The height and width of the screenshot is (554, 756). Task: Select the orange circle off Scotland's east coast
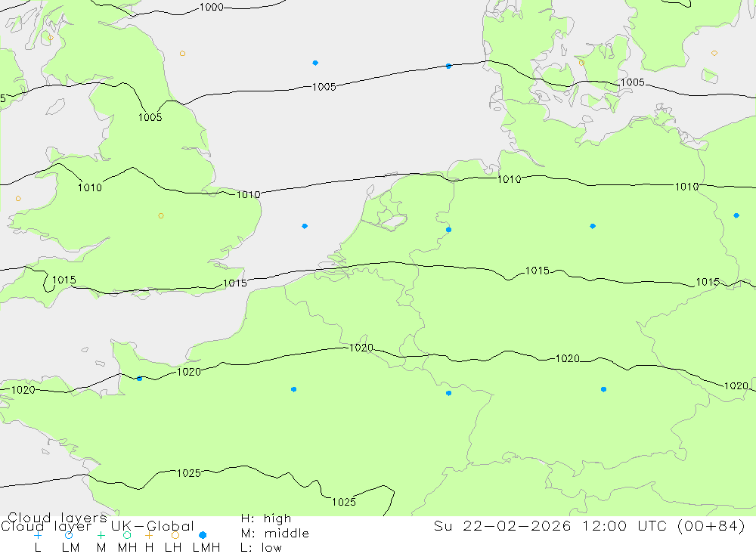[x=182, y=54]
